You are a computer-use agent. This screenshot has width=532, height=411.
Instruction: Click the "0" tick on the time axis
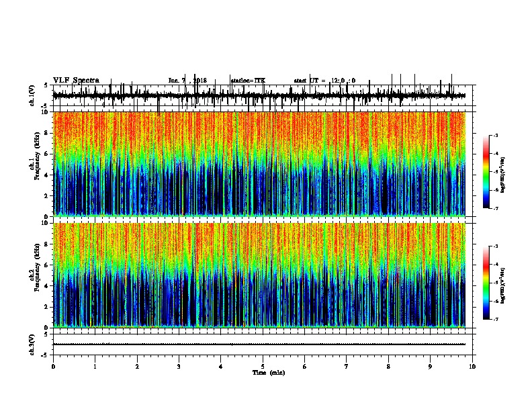click(x=53, y=367)
